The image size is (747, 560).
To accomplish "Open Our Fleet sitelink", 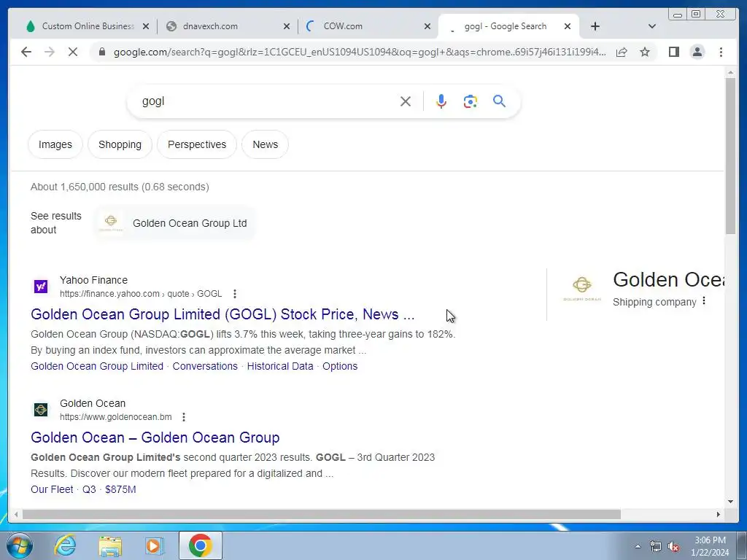I will (52, 489).
